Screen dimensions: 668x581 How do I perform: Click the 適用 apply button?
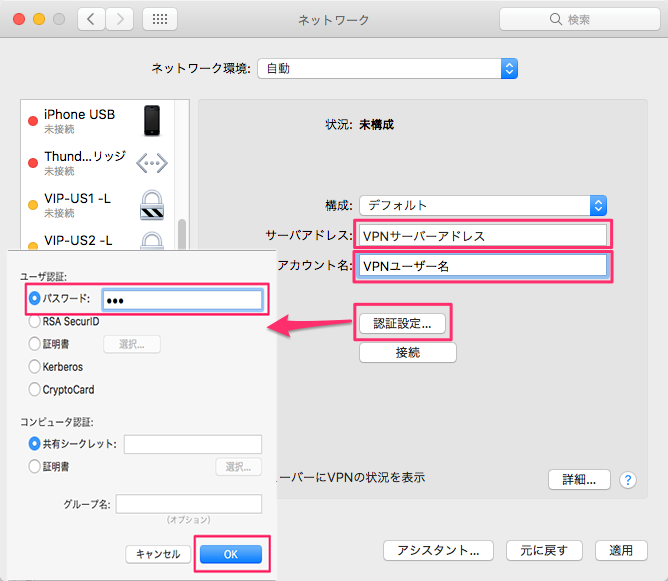coord(621,550)
